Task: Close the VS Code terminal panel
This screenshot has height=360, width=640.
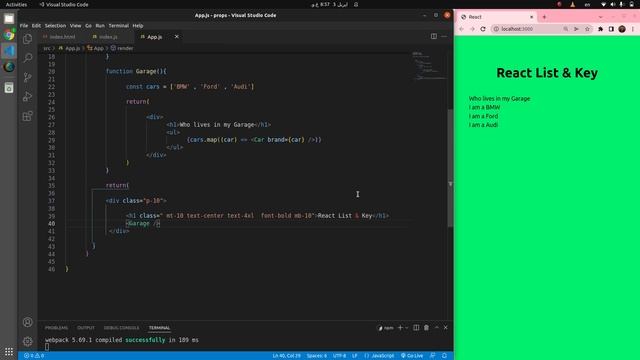Action: (x=445, y=327)
